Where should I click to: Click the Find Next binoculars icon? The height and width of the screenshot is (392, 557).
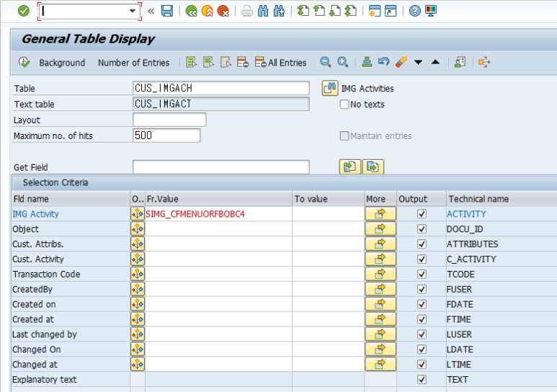click(x=279, y=11)
